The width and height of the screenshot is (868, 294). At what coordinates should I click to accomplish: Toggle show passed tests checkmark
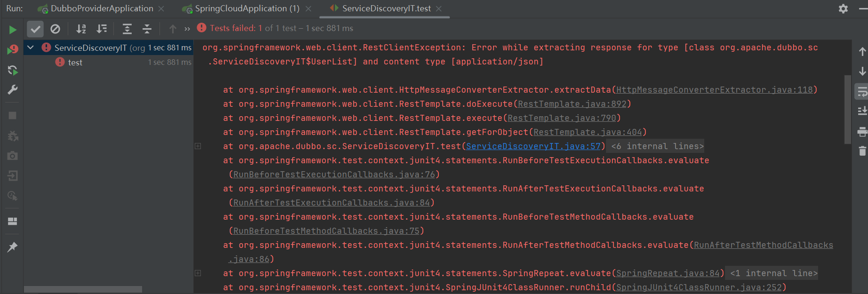pyautogui.click(x=35, y=29)
